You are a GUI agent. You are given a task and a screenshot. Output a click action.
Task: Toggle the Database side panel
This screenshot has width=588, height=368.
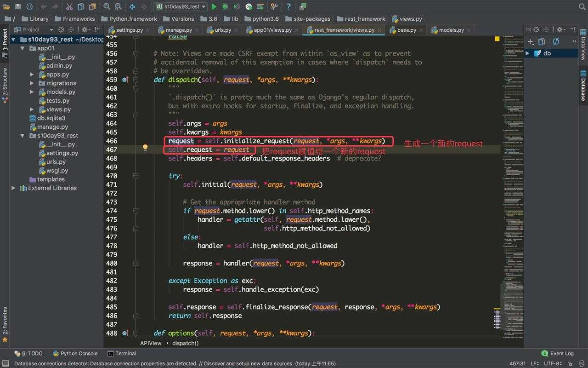coord(583,86)
